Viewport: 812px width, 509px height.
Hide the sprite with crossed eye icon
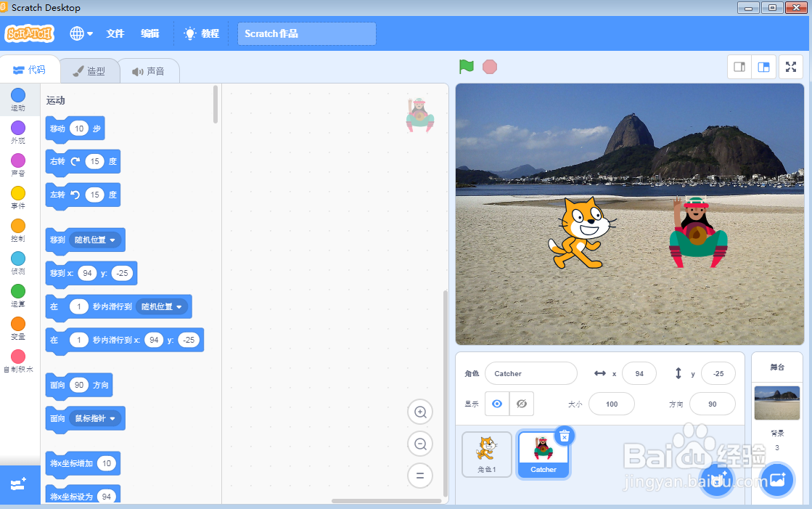point(522,404)
